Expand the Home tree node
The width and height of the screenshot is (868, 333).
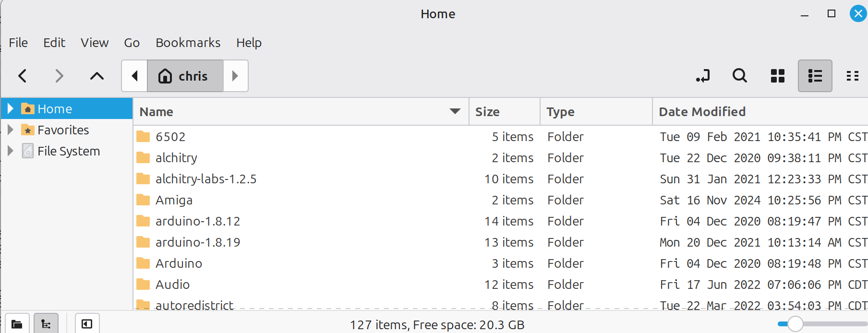click(11, 109)
